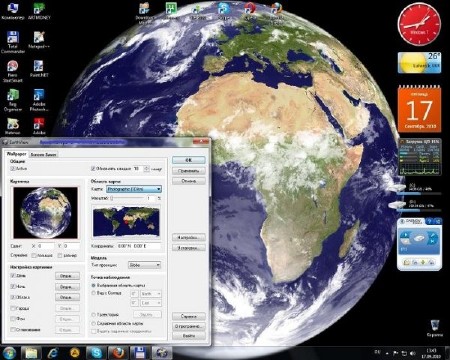This screenshot has height=360, width=450.
Task: Enable the random position checkbox under Сдвиг
Action: (34, 256)
